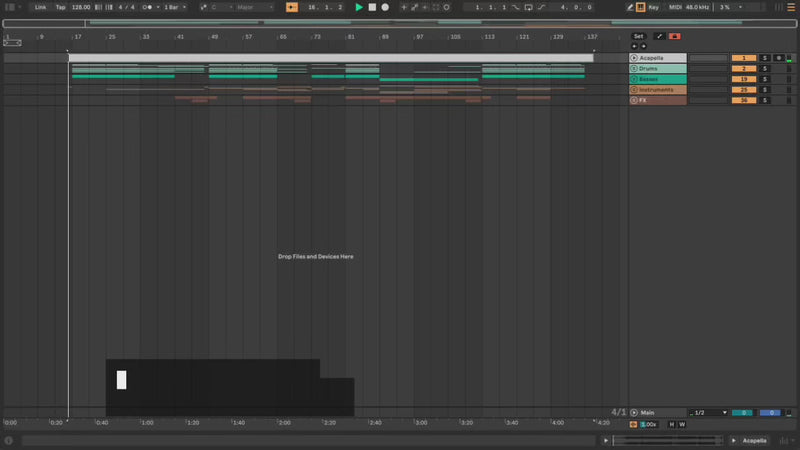Click the Tap tempo button
Image resolution: width=800 pixels, height=450 pixels.
pyautogui.click(x=60, y=7)
